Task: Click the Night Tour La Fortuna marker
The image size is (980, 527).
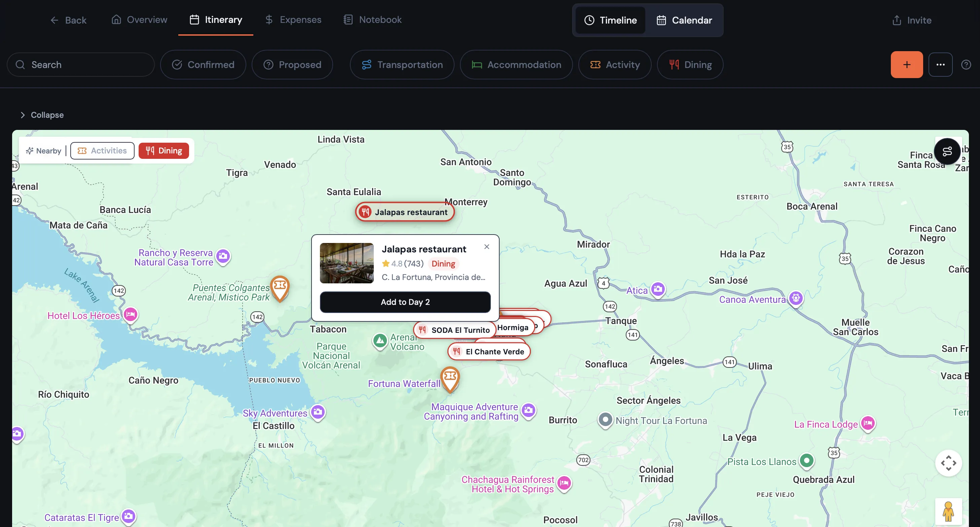Action: (605, 420)
